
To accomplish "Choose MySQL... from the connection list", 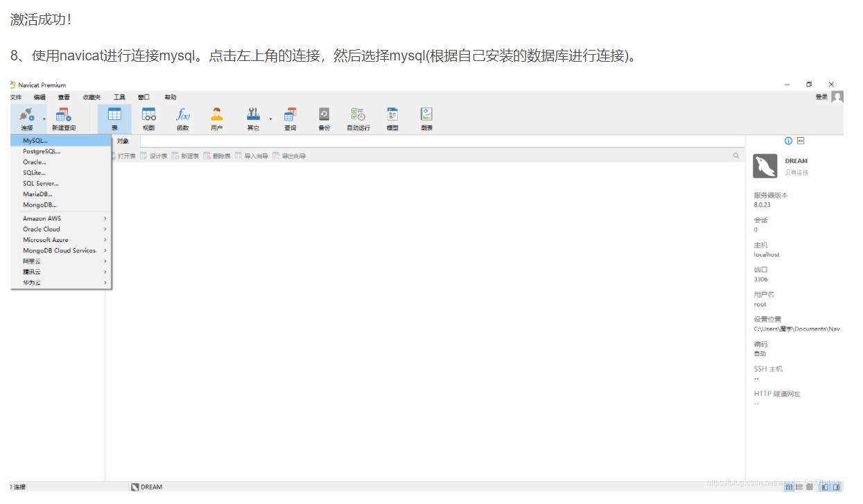I will [x=61, y=140].
